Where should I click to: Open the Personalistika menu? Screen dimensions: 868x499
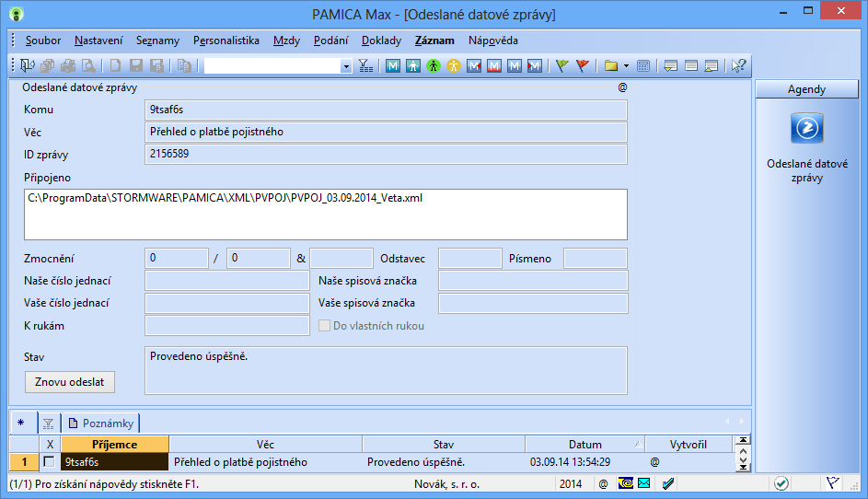tap(226, 41)
